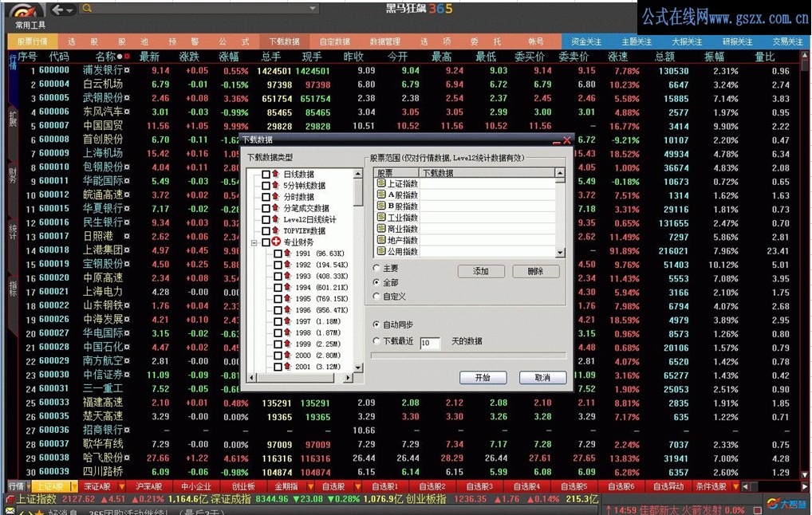This screenshot has height=515, width=812.
Task: Check the 5分钟线数据 checkbox
Action: pos(266,186)
